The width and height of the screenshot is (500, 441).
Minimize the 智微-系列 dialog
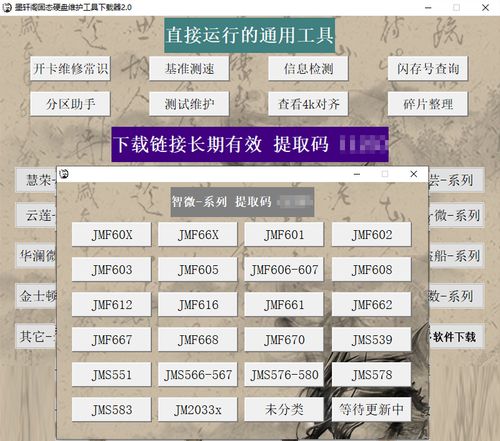click(357, 174)
